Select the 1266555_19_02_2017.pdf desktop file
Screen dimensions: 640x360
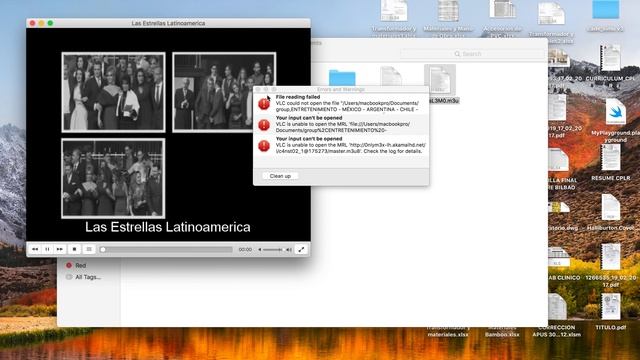(611, 266)
